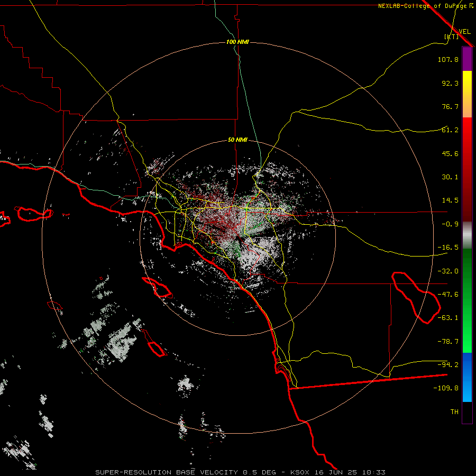476x476 pixels.
Task: Click the 45.6 velocity scale value
Action: click(x=450, y=153)
